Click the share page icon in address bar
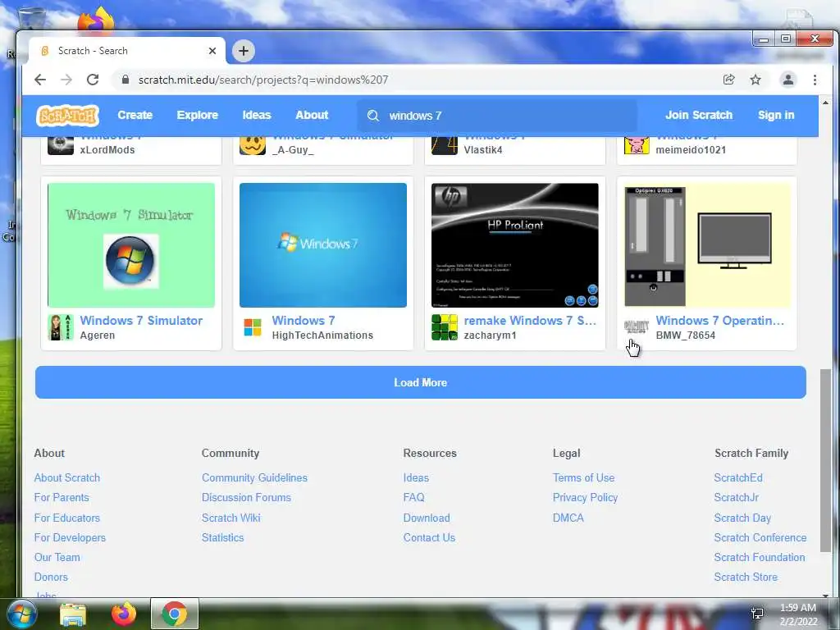 728,80
